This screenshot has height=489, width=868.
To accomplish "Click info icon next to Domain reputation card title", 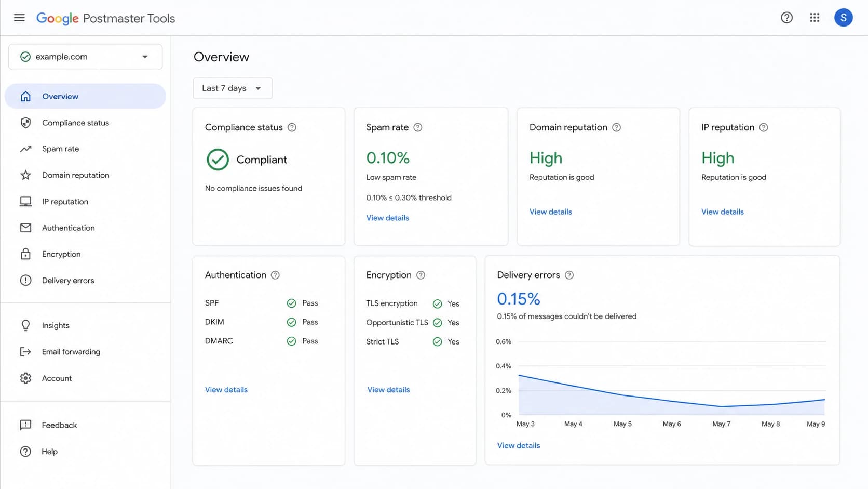I will pos(616,127).
